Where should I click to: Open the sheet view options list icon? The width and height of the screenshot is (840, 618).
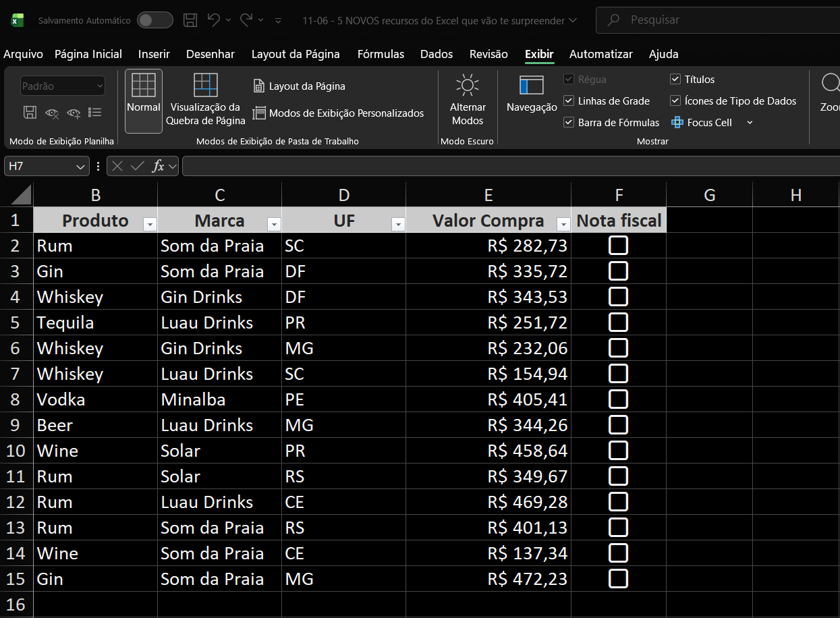[95, 113]
